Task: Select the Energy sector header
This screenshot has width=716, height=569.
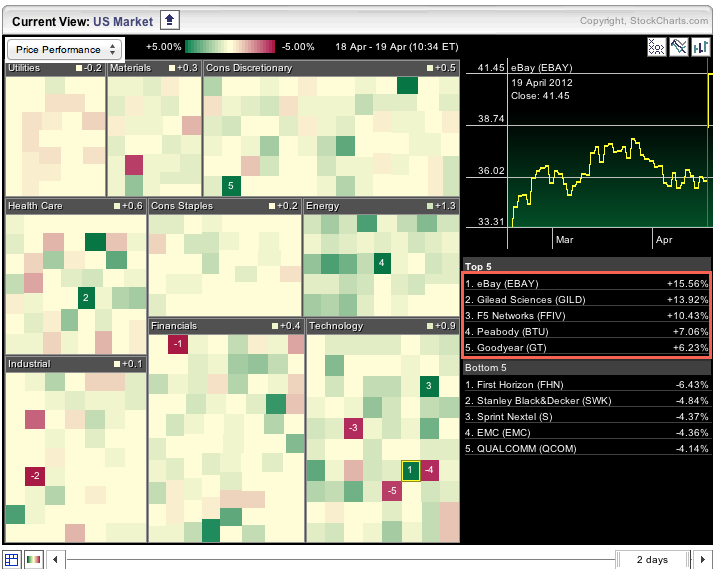Action: tap(381, 206)
